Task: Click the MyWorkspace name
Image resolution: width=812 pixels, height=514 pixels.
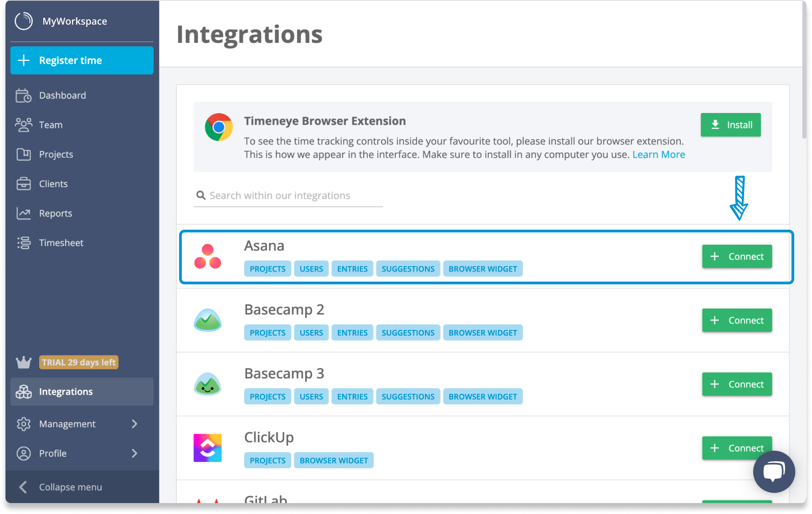Action: coord(75,21)
